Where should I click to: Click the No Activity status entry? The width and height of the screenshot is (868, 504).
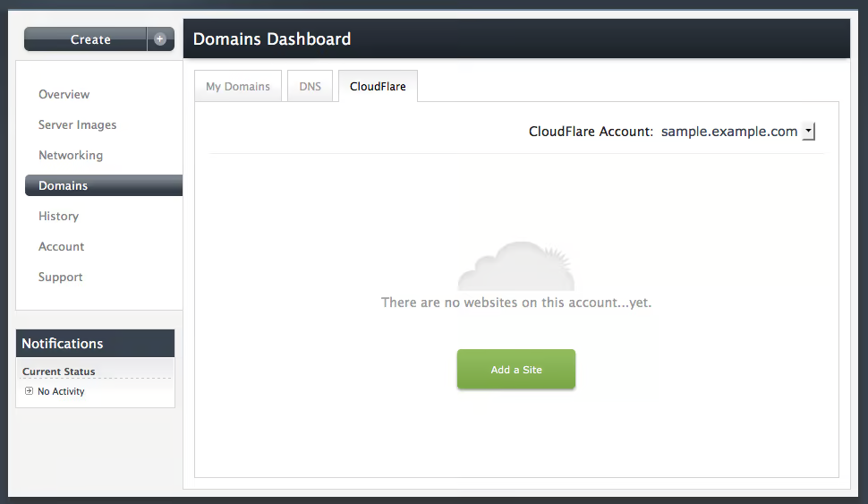[61, 391]
